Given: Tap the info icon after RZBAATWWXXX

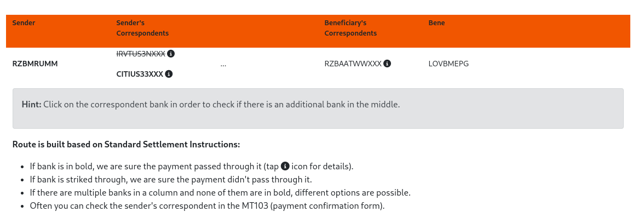Looking at the screenshot, I should (387, 64).
